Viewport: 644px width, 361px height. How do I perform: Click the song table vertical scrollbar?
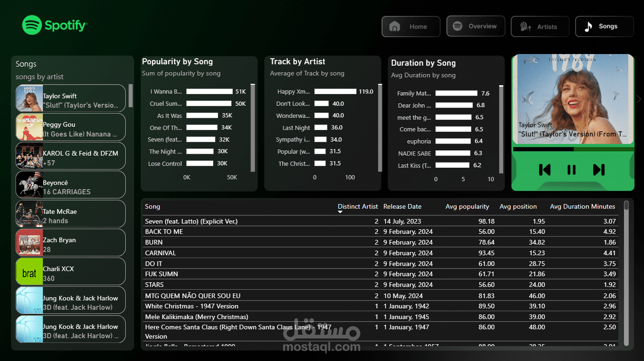626,205
